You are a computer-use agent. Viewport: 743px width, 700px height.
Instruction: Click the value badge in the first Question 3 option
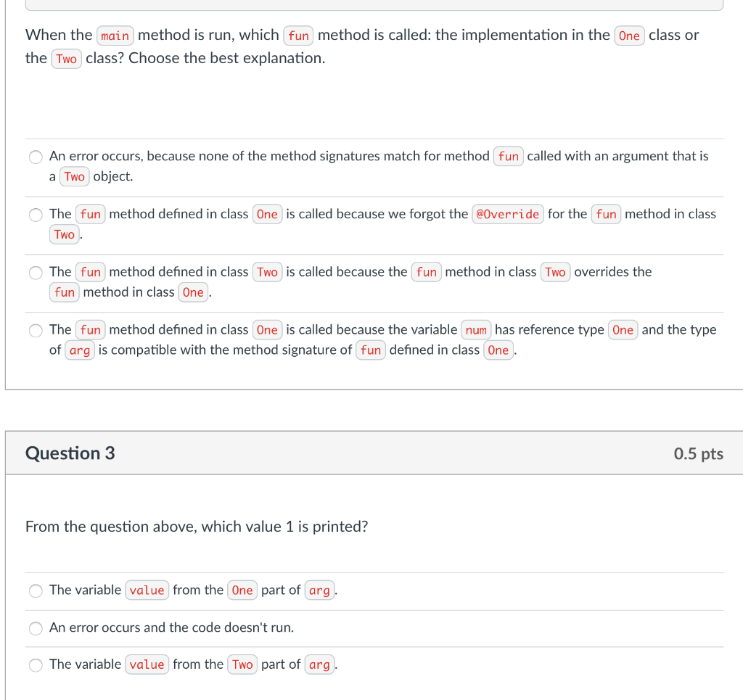[147, 590]
